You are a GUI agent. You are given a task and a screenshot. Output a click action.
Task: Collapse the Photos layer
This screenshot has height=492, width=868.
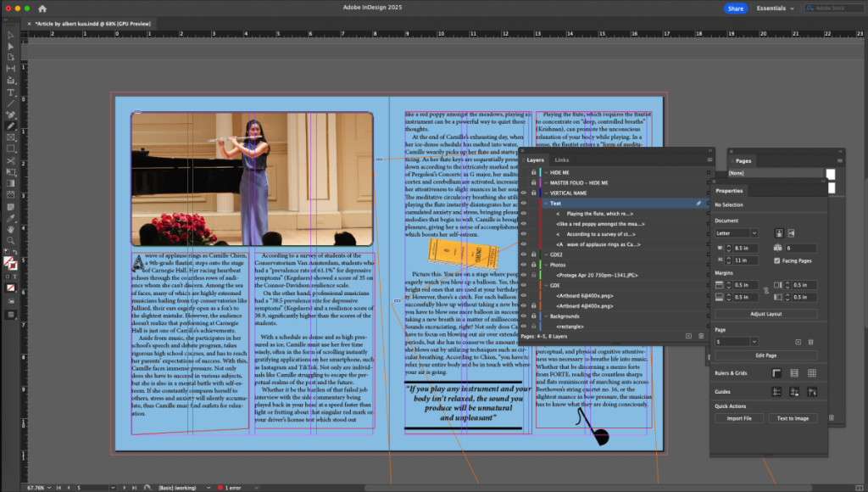pyautogui.click(x=546, y=265)
